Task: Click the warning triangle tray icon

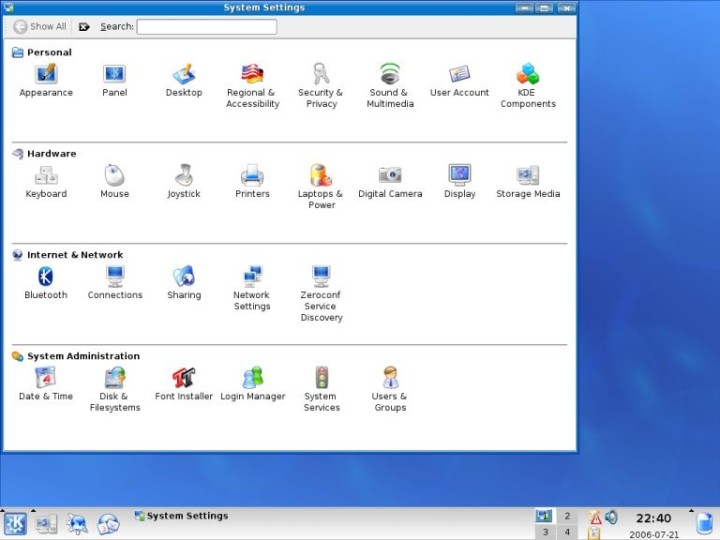Action: (595, 518)
